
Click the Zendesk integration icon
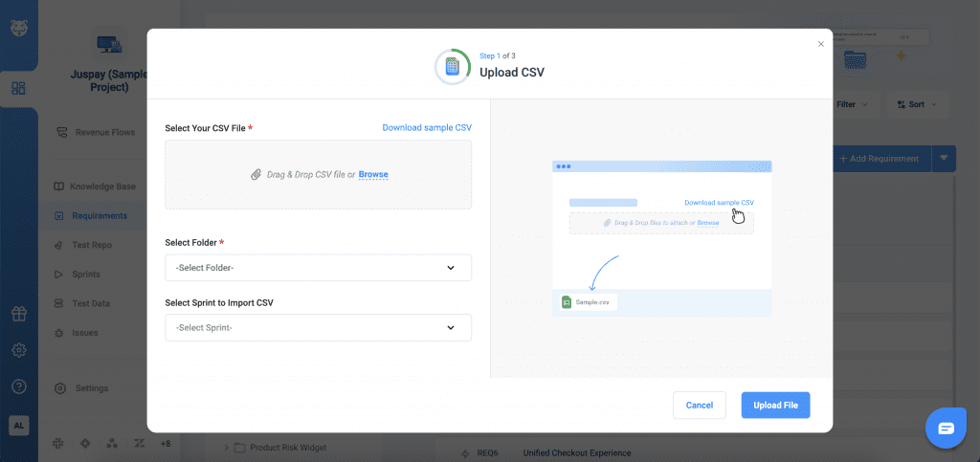(x=139, y=444)
